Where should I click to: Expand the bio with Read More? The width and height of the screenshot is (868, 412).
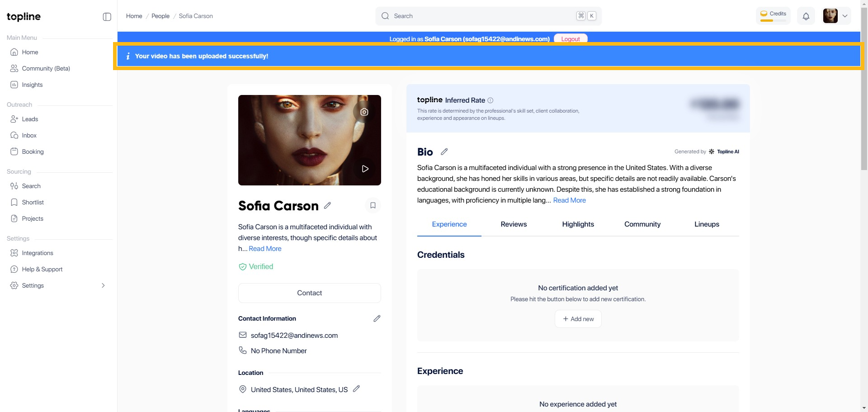569,200
